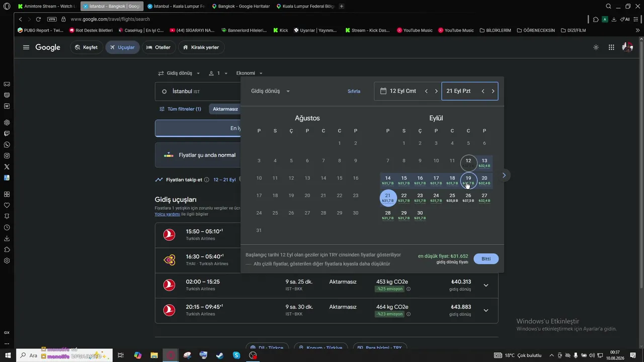Expand the 20:15 – 09:45 Turkish Airlines flight
Viewport: 644px width, 362px height.
click(x=486, y=311)
